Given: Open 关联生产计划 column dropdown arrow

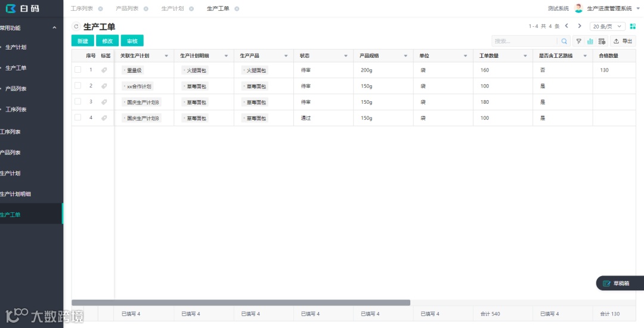Looking at the screenshot, I should pos(166,56).
